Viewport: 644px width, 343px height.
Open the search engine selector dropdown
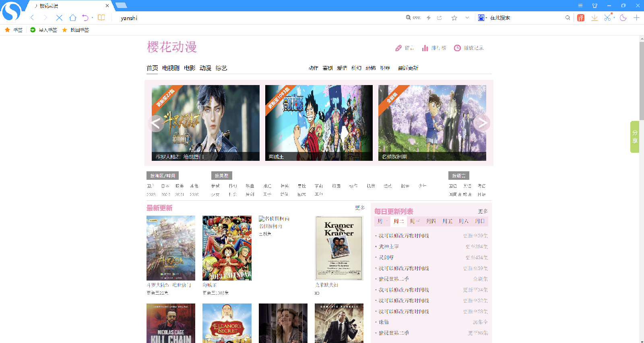coord(482,18)
